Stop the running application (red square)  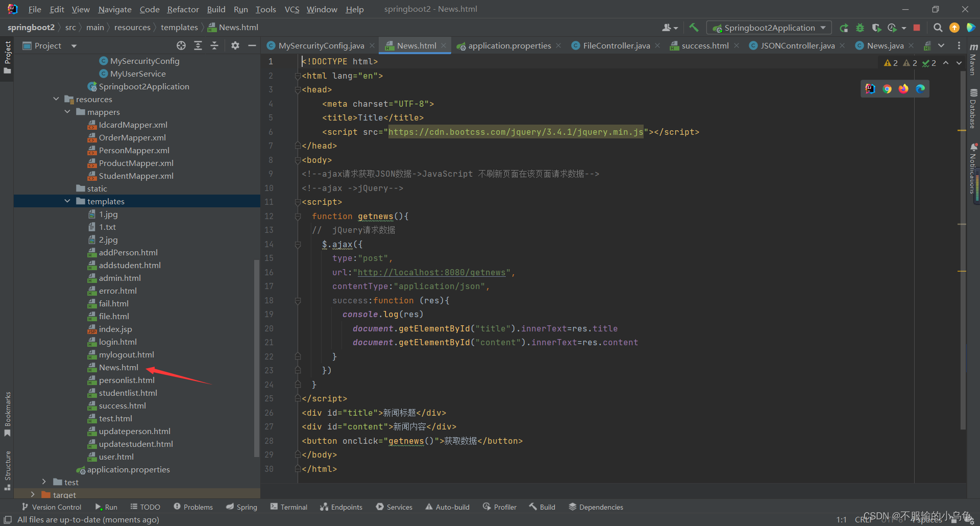point(917,28)
